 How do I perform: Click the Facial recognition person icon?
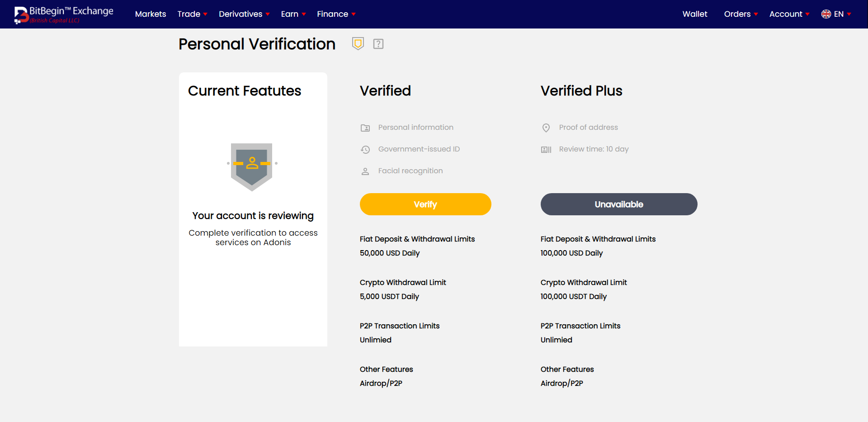[365, 171]
